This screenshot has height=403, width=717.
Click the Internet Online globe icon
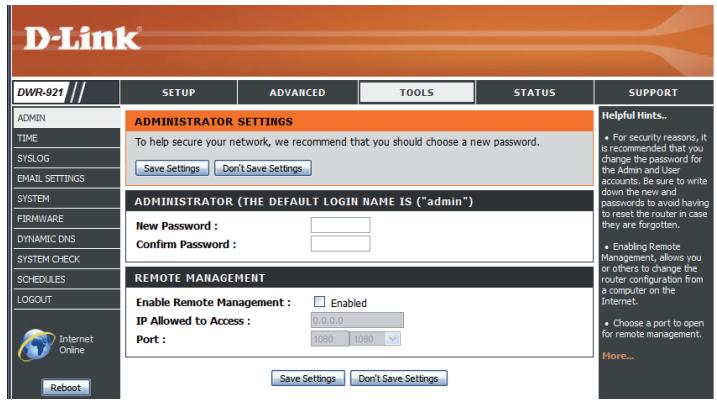coord(36,345)
